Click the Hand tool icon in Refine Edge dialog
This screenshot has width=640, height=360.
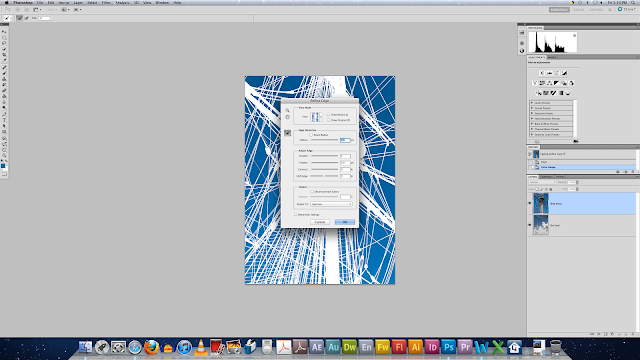click(287, 117)
